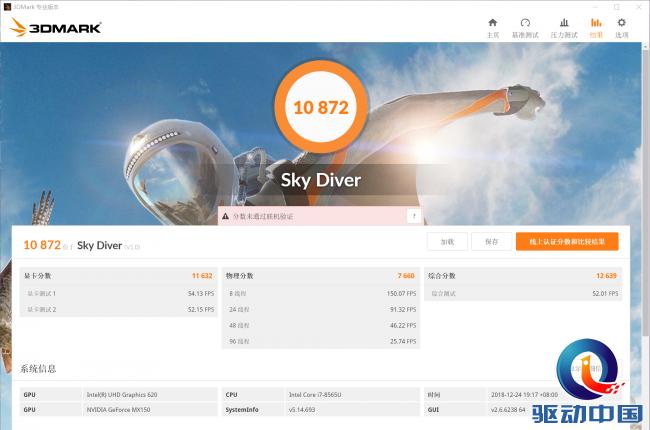Click the question mark help button
650x430 pixels.
(x=412, y=216)
